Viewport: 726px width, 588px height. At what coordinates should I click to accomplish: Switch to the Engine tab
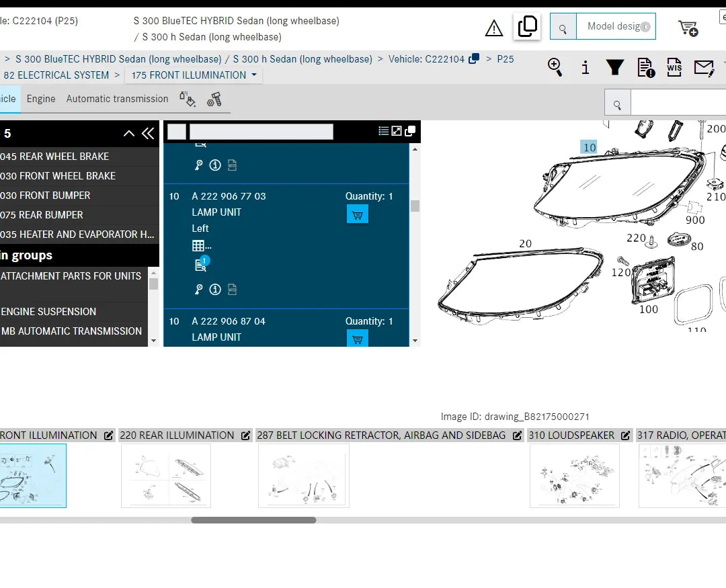[x=41, y=99]
